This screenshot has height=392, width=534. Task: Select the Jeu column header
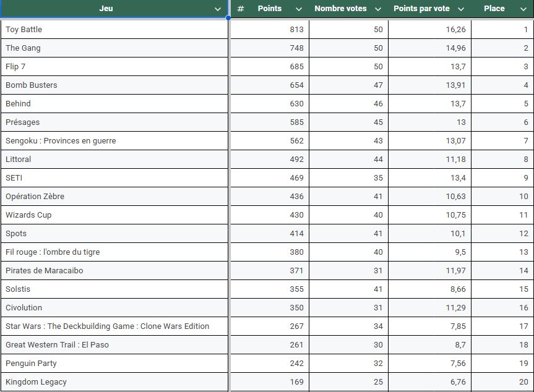(114, 9)
